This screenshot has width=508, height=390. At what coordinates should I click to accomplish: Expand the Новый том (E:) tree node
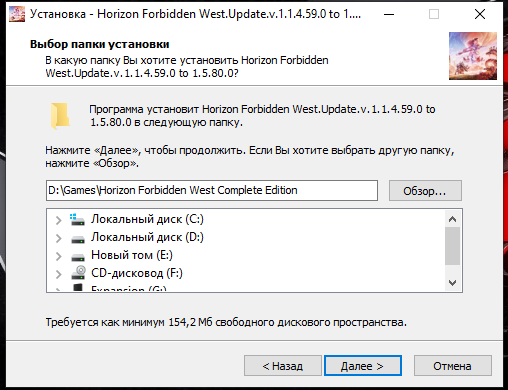pos(58,256)
